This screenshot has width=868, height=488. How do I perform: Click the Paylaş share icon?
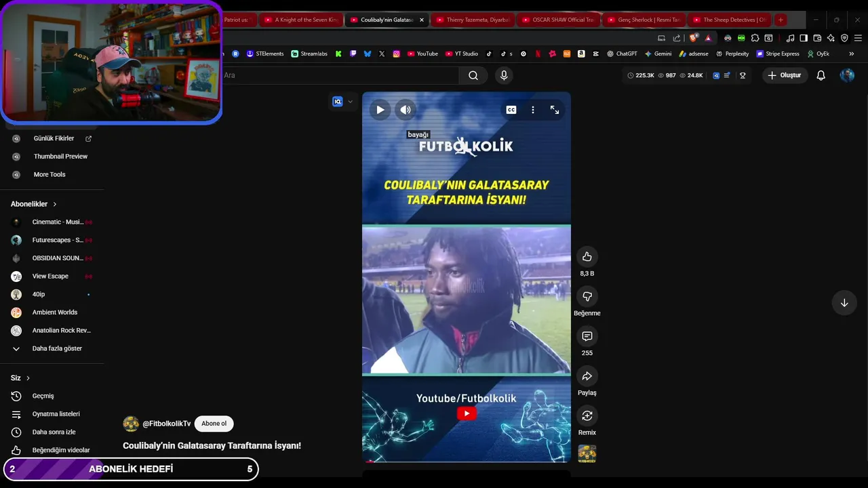click(x=587, y=376)
